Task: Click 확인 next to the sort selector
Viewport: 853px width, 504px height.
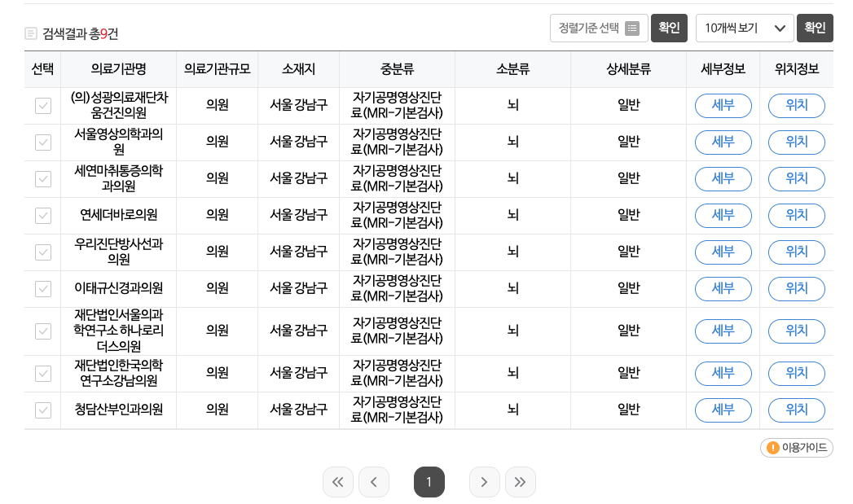Action: click(x=669, y=28)
